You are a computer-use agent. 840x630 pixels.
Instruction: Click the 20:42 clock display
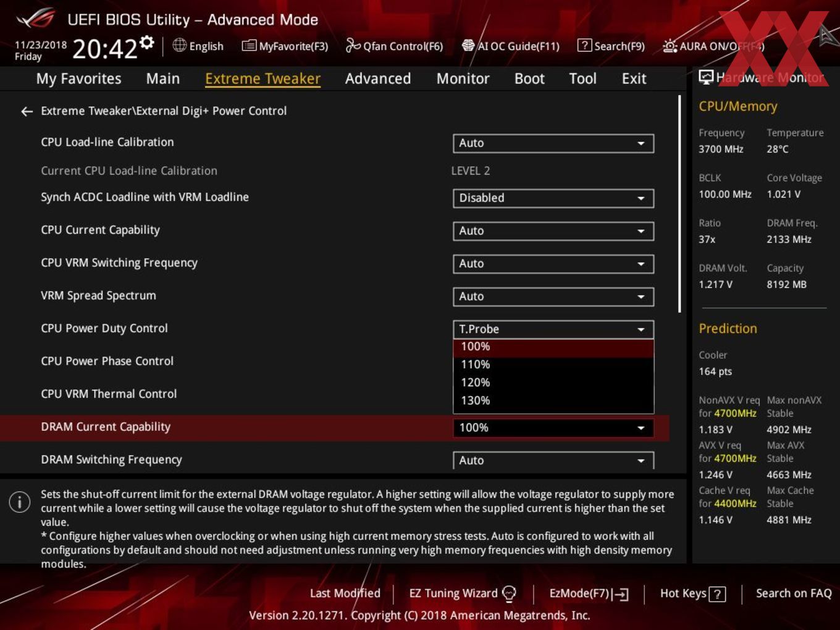point(105,48)
